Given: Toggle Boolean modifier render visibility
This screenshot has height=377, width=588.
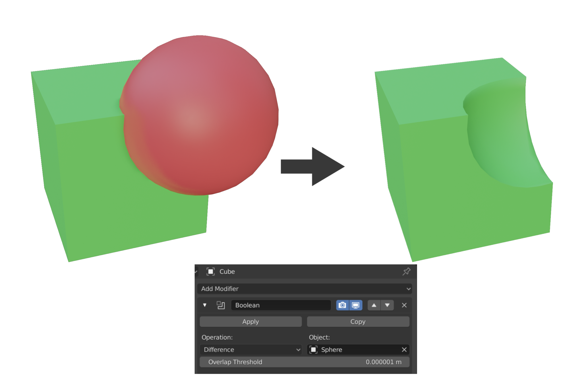Looking at the screenshot, I should pos(343,305).
